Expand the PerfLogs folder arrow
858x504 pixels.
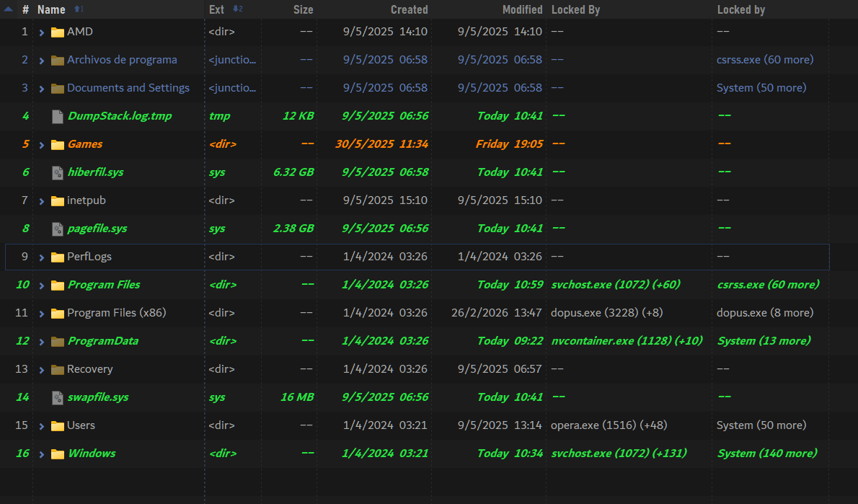tap(42, 257)
